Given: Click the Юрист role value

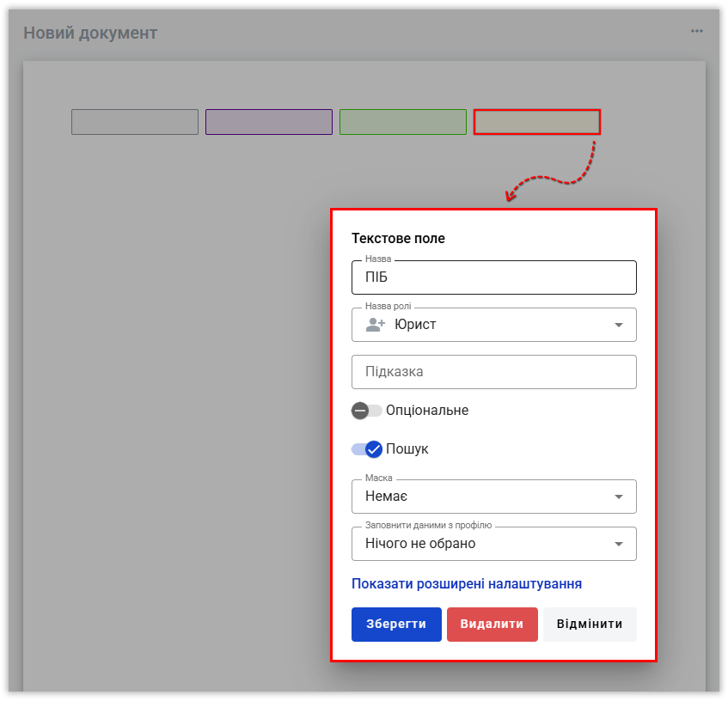Looking at the screenshot, I should point(416,325).
